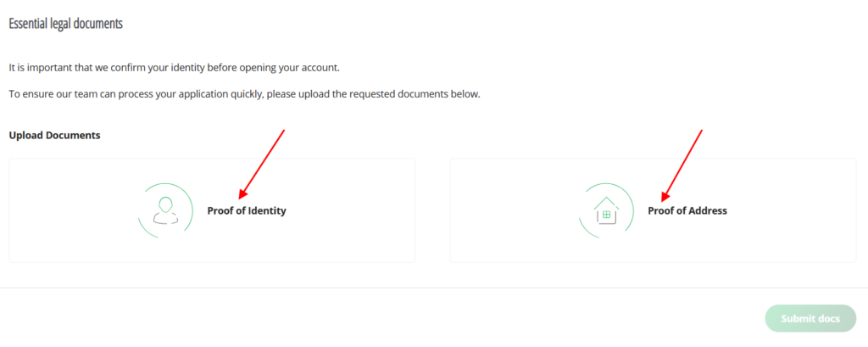The width and height of the screenshot is (868, 347).
Task: Click the sentence about confirming your identity
Action: click(x=174, y=67)
